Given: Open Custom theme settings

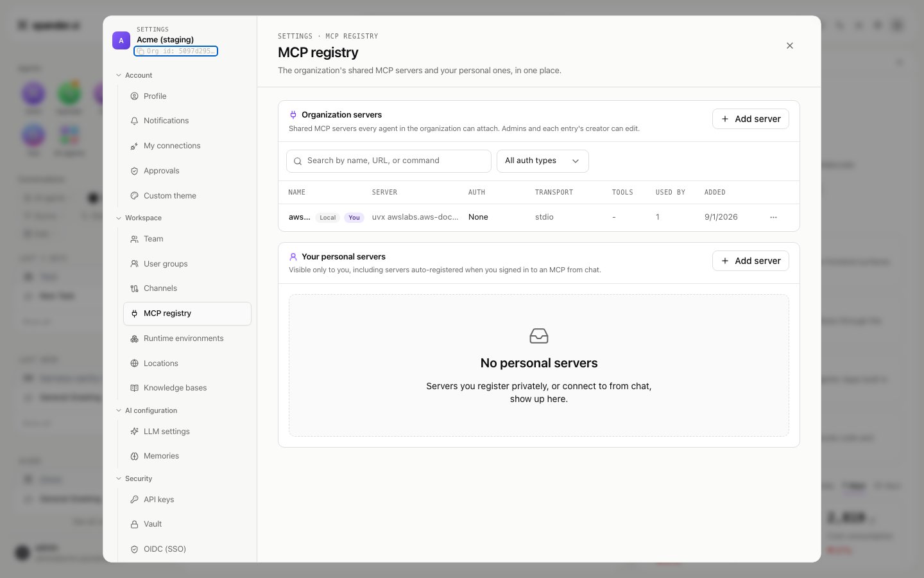Looking at the screenshot, I should [x=187, y=196].
